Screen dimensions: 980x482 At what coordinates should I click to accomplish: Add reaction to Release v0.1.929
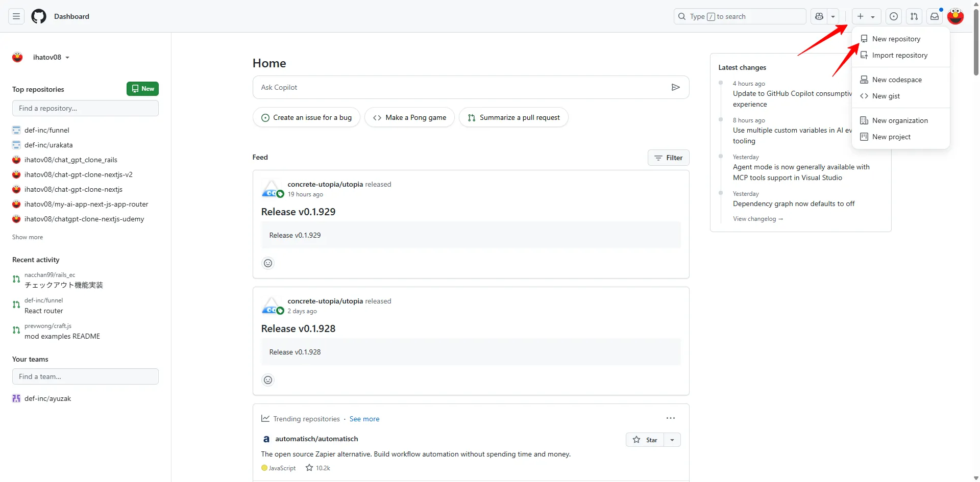coord(268,263)
